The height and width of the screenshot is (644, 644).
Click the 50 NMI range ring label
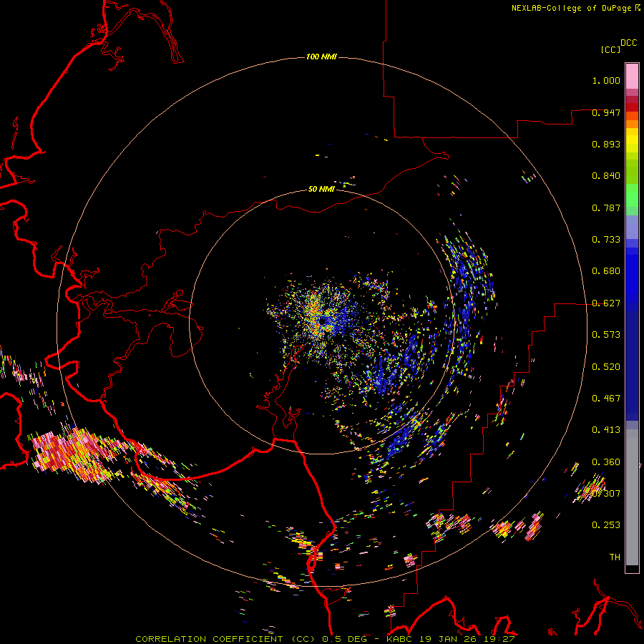click(x=321, y=189)
